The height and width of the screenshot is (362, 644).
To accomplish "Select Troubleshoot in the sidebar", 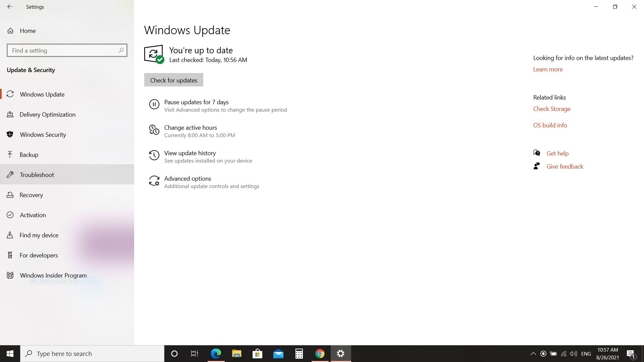I will coord(67,175).
